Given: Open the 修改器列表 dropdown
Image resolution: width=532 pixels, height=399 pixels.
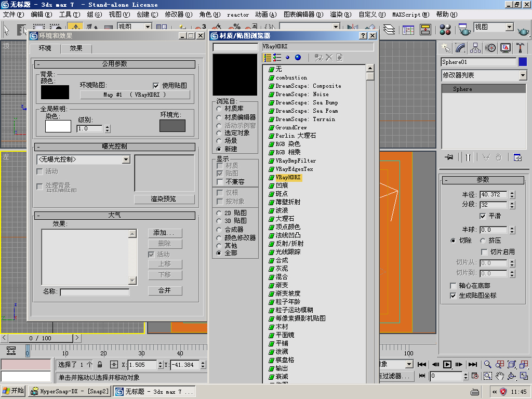Looking at the screenshot, I should 523,75.
